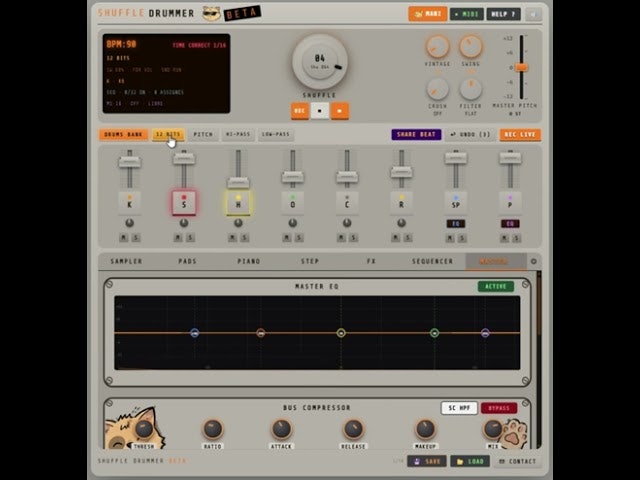The image size is (640, 480).
Task: Click the pan knob under K channel
Action: [x=129, y=223]
